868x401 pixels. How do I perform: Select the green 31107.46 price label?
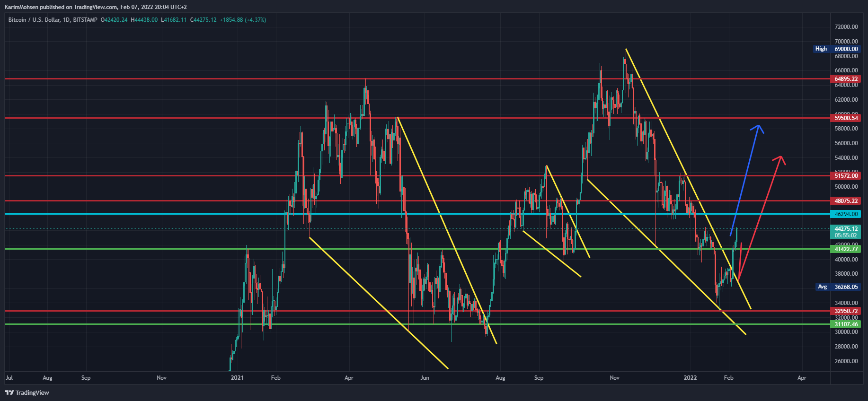tap(846, 324)
